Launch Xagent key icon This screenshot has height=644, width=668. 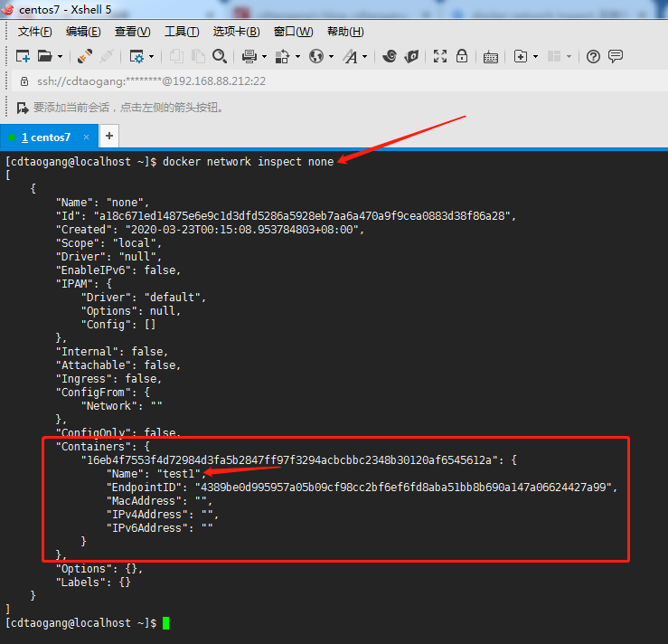pyautogui.click(x=411, y=56)
